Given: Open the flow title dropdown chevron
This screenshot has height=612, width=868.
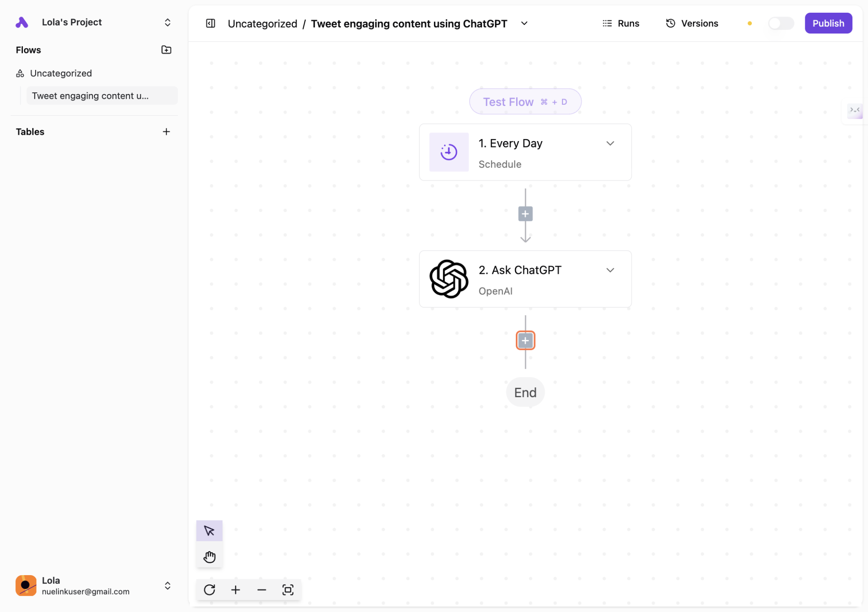Looking at the screenshot, I should [524, 23].
